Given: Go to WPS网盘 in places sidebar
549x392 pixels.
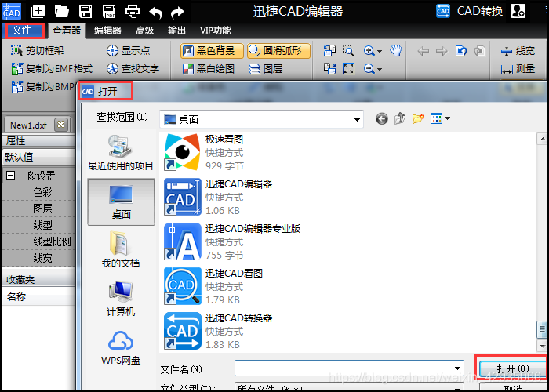Looking at the screenshot, I should [x=121, y=347].
